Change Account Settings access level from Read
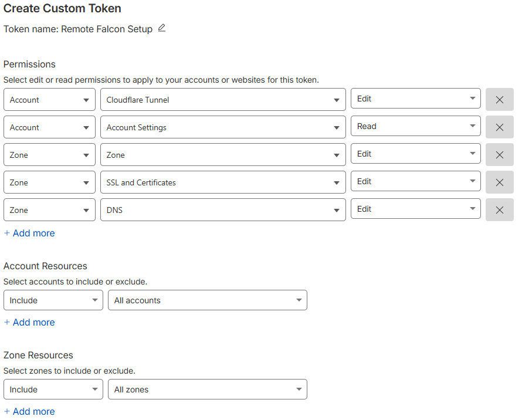 (415, 126)
